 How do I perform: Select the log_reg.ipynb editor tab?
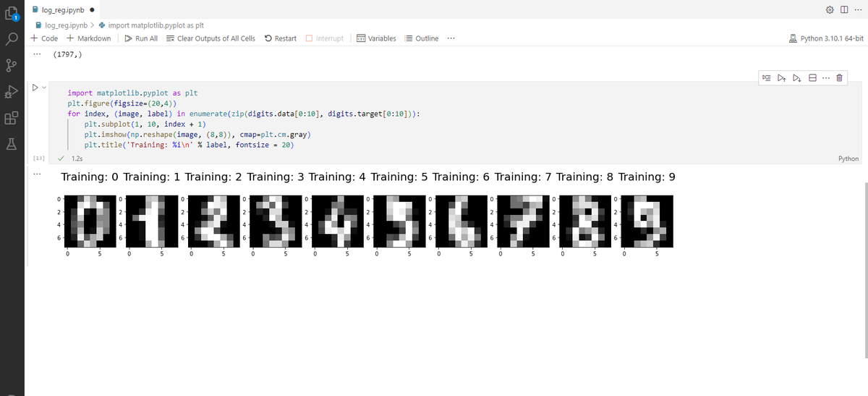(x=64, y=9)
